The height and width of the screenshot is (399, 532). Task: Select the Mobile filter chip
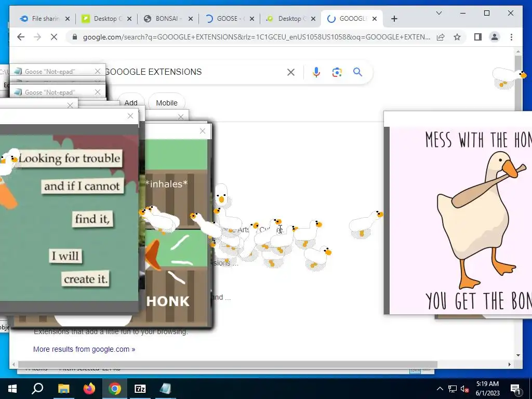click(x=167, y=103)
